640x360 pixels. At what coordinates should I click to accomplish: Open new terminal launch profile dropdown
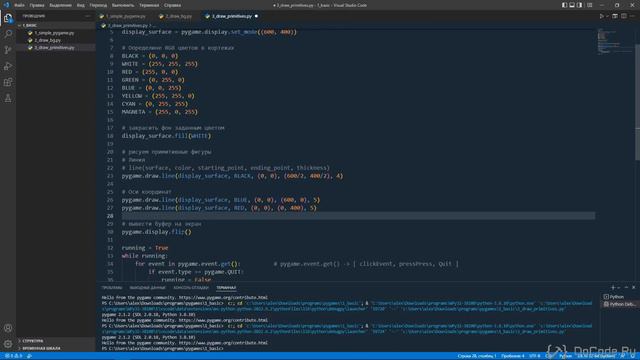tap(618, 288)
